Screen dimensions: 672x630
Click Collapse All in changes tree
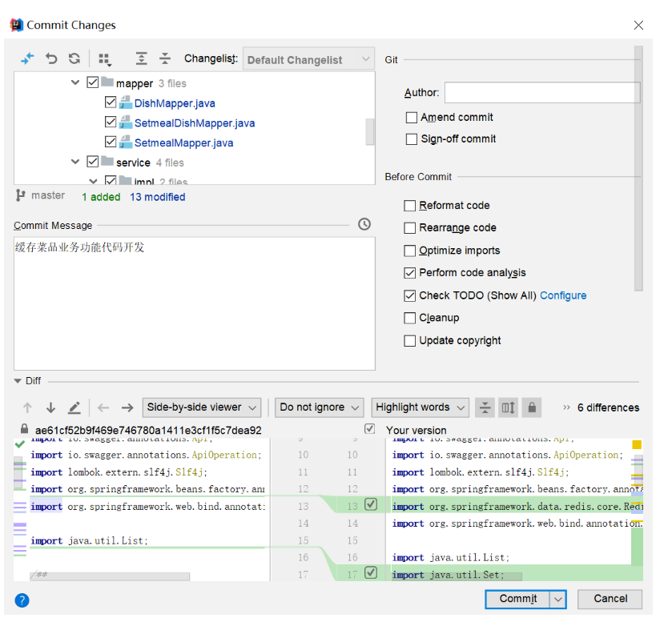165,58
